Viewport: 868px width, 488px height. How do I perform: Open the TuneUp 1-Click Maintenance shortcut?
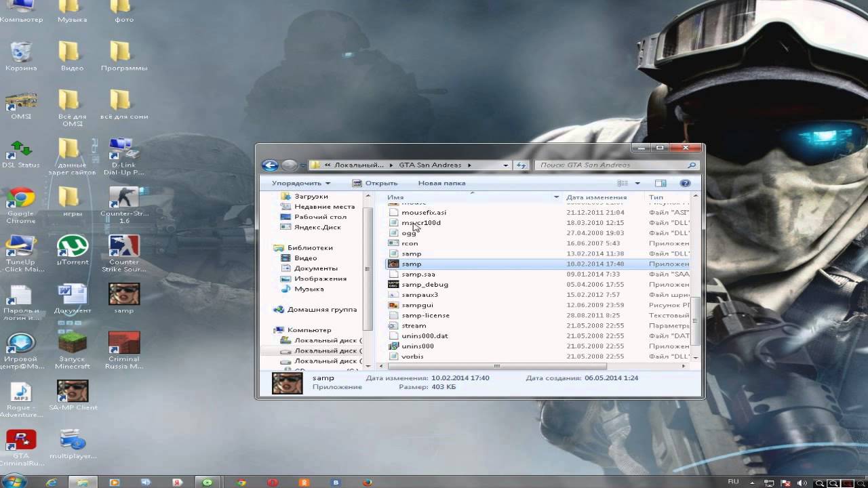tap(21, 254)
